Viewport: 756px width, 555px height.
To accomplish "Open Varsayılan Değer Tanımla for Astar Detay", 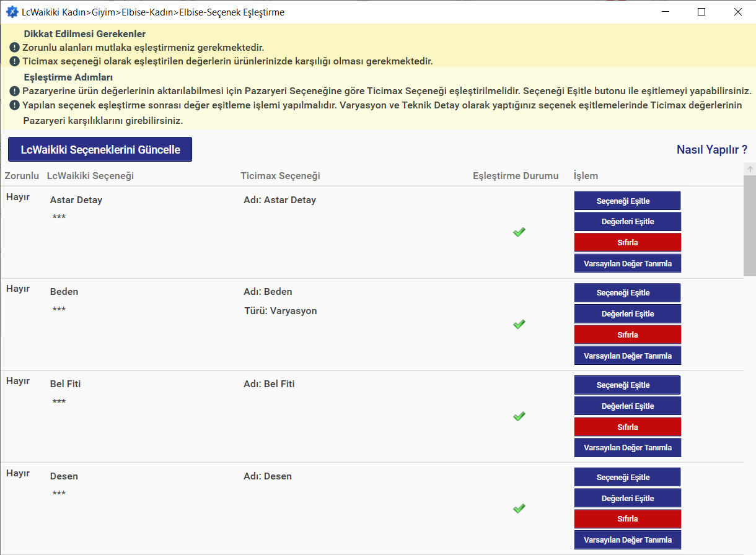I will 628,263.
